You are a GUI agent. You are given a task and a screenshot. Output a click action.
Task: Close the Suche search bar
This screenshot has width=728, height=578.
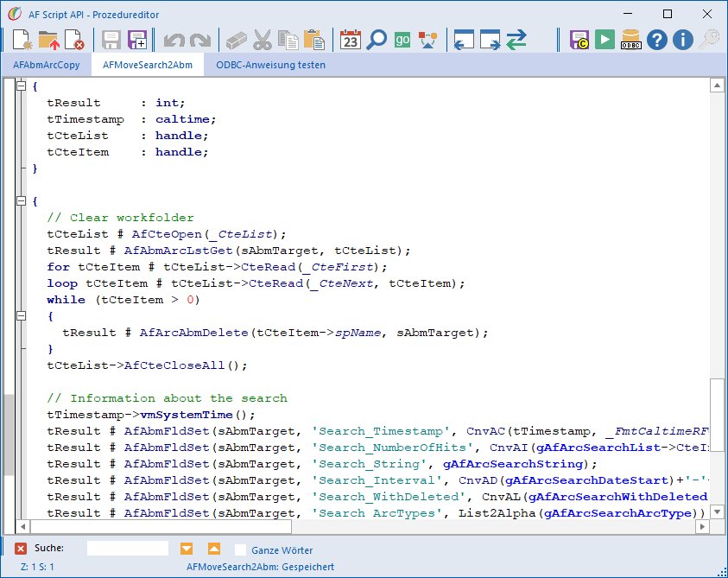click(21, 549)
